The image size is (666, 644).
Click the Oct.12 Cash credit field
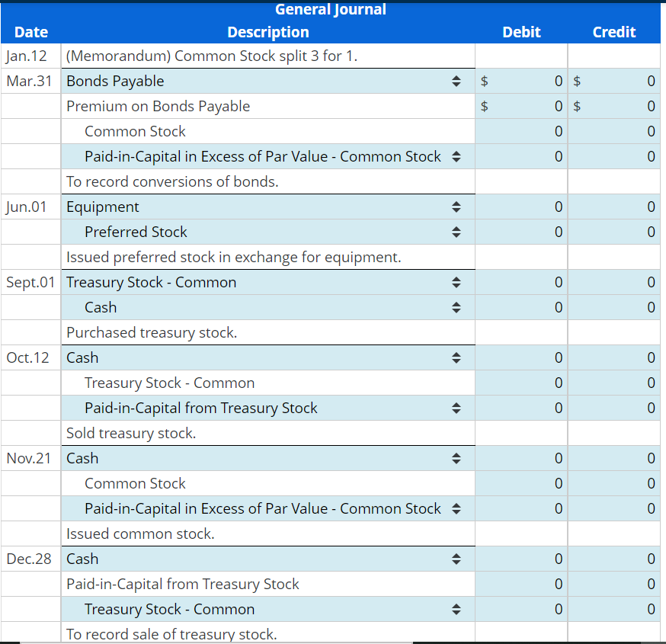pos(614,357)
